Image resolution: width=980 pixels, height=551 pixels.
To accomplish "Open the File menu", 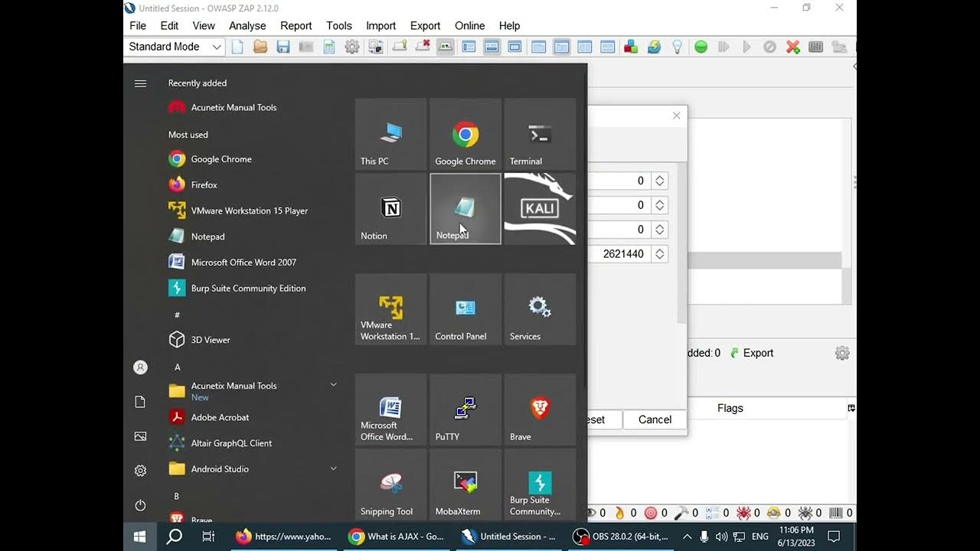I will pos(138,25).
